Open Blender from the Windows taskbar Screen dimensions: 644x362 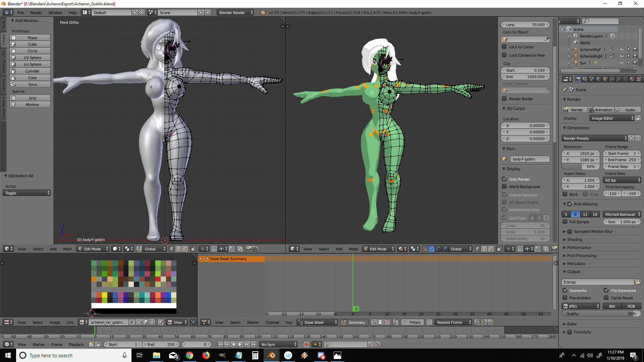tap(271, 355)
